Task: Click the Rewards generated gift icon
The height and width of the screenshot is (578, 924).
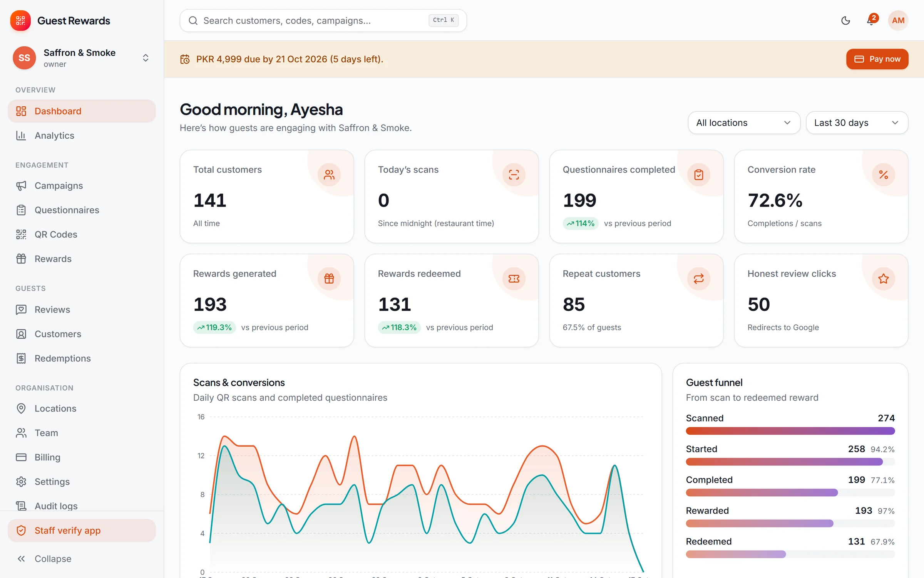Action: 329,279
